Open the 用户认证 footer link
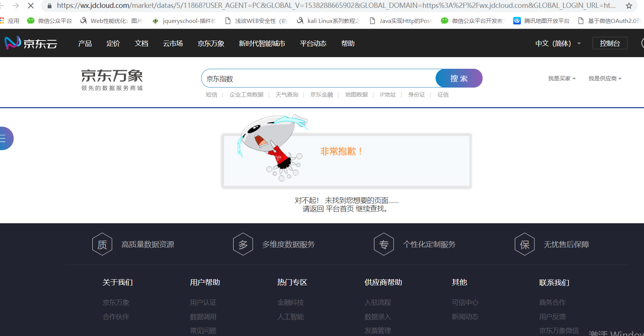Viewport: 644px width, 336px height. (203, 302)
